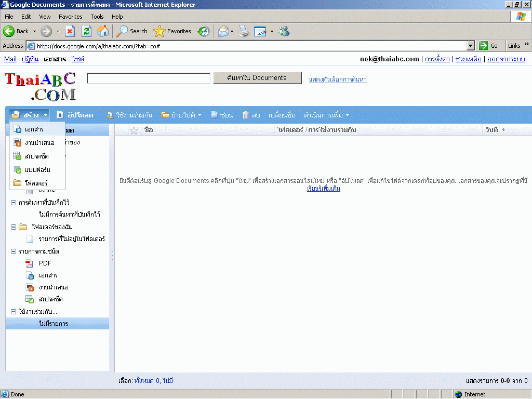532x399 pixels.
Task: Open the สร้าง dropdown button
Action: click(x=30, y=115)
